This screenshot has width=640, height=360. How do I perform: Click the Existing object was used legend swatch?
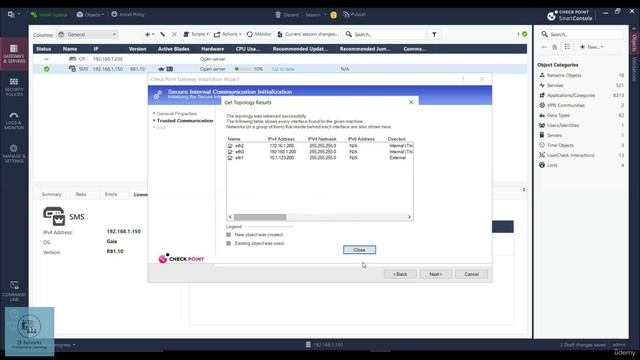click(x=229, y=243)
